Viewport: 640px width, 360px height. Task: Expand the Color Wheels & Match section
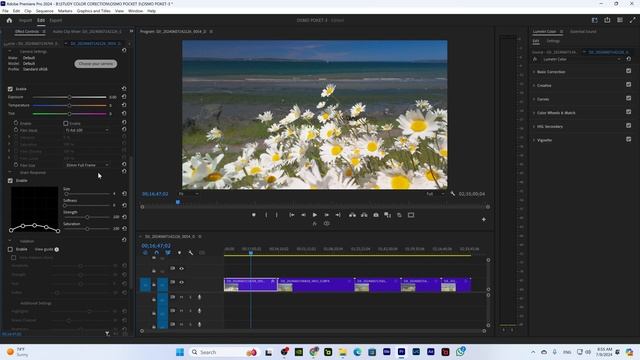(x=534, y=113)
